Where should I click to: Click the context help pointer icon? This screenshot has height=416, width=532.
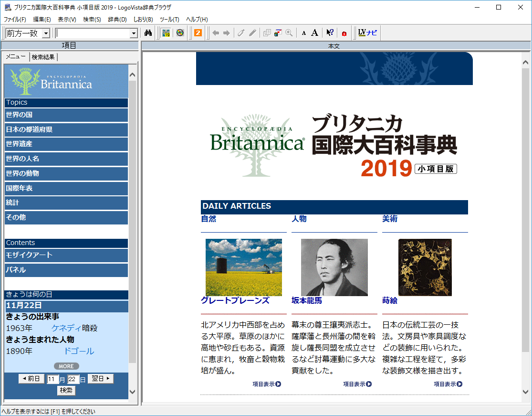click(329, 33)
